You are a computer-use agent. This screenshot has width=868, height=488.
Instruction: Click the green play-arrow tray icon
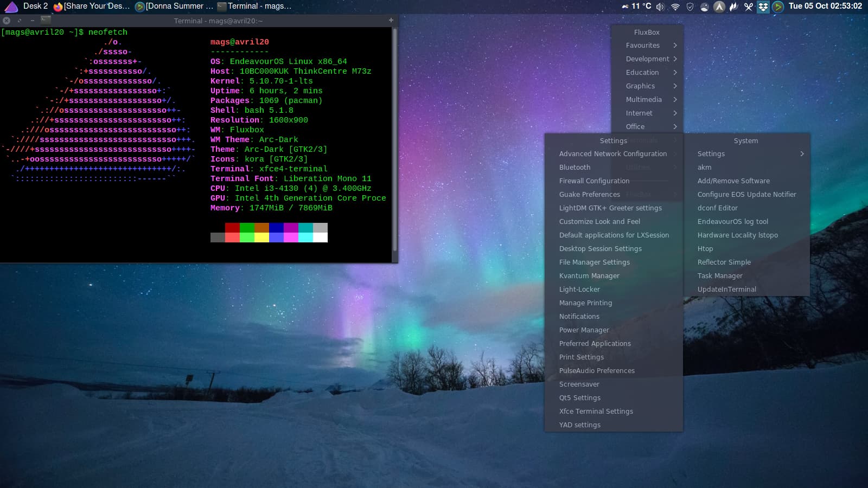[x=778, y=7]
